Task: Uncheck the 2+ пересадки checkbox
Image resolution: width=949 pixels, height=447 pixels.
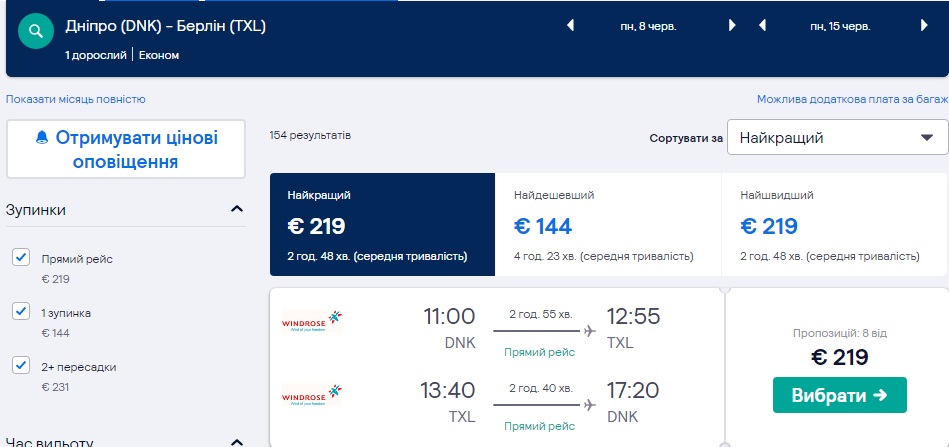Action: click(21, 366)
